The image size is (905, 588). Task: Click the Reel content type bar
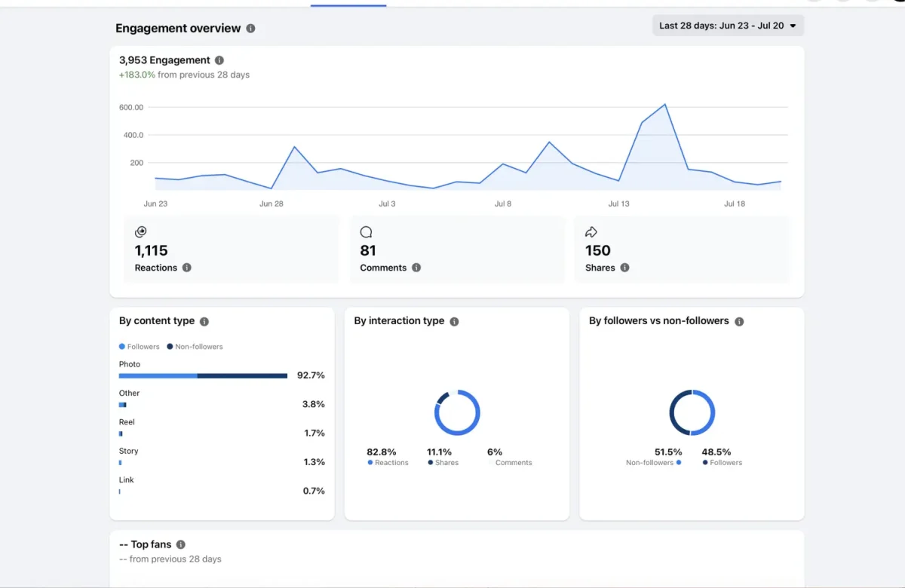click(121, 433)
